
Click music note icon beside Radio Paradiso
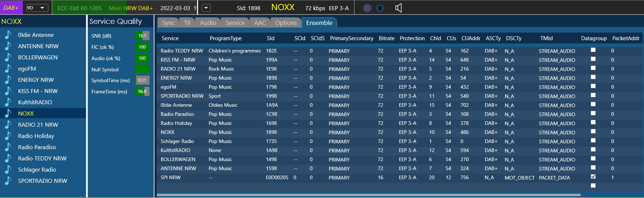coord(8,147)
